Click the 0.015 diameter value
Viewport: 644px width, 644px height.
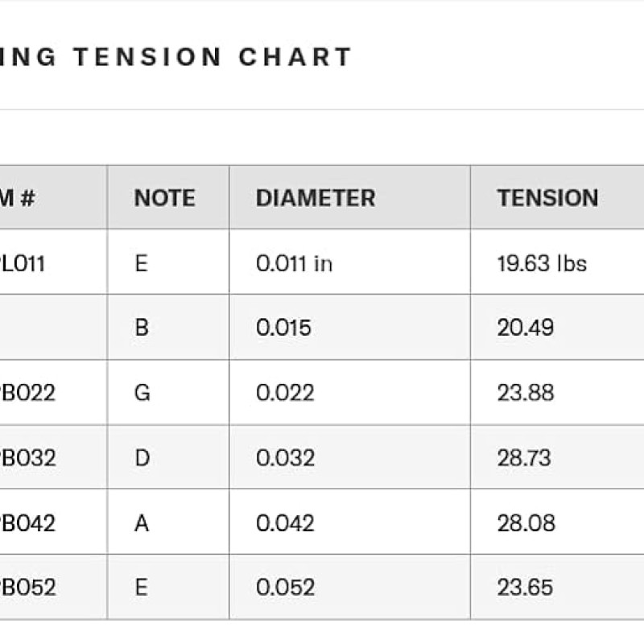coord(283,328)
